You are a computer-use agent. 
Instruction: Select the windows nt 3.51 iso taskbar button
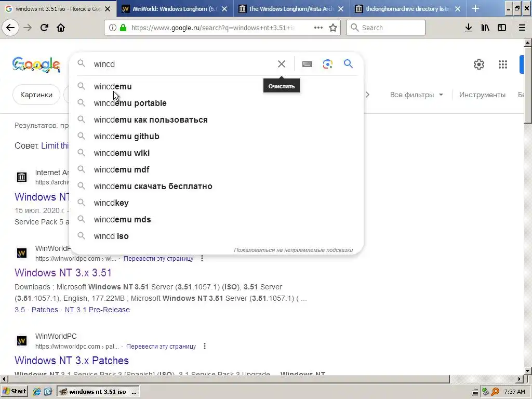[98, 392]
